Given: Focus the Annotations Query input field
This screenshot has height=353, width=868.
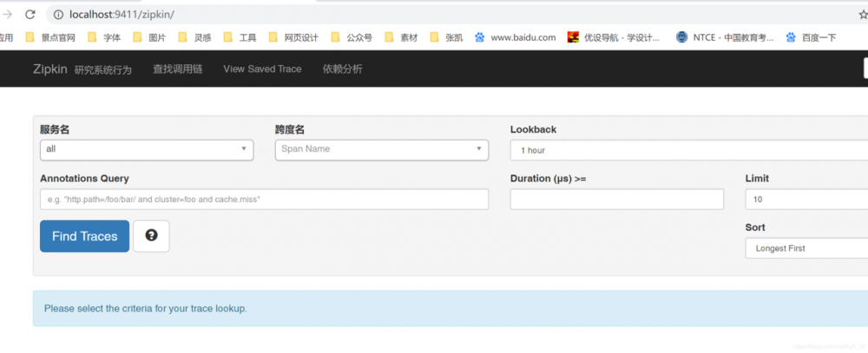Looking at the screenshot, I should (264, 199).
